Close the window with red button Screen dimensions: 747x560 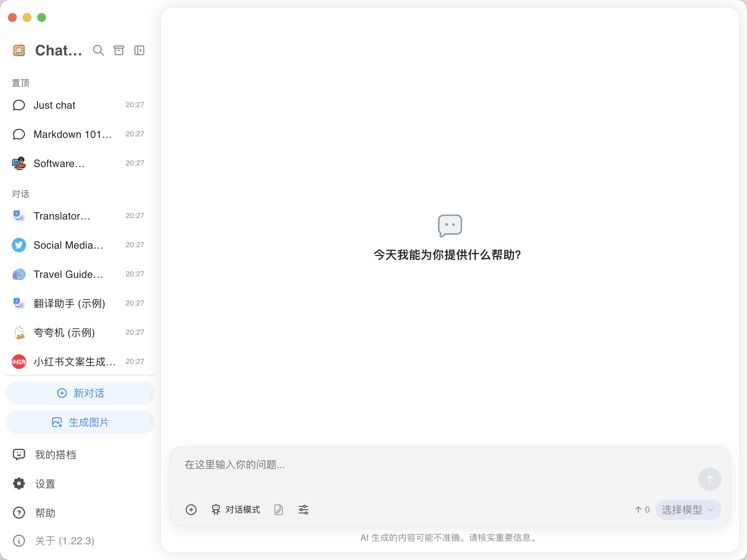[12, 17]
